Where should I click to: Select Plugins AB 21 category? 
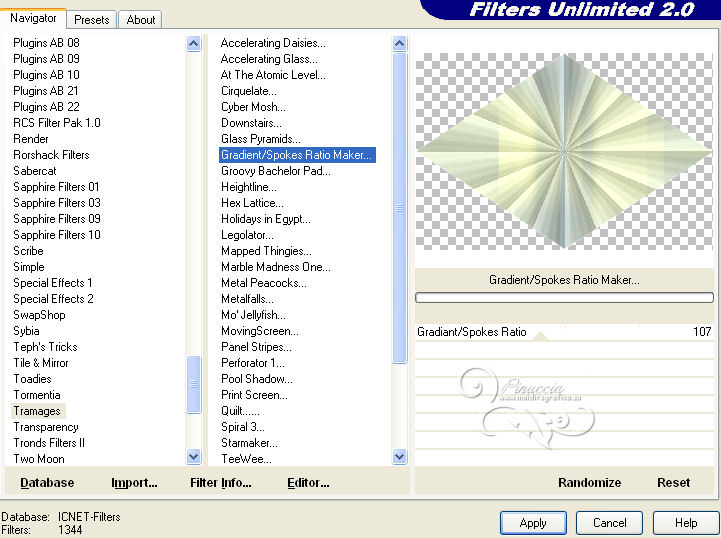click(46, 91)
